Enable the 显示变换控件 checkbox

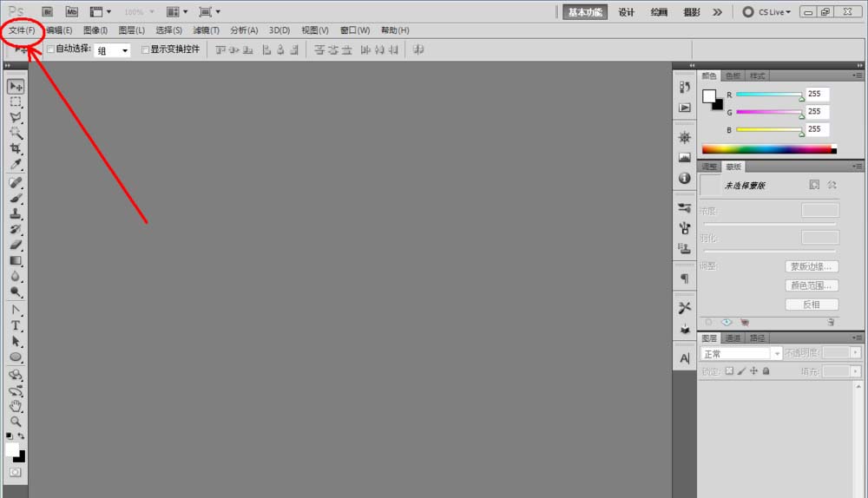(145, 49)
